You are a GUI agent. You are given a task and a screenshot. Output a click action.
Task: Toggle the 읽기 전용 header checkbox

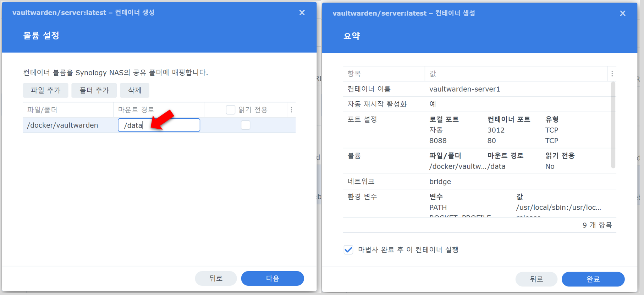pyautogui.click(x=231, y=110)
